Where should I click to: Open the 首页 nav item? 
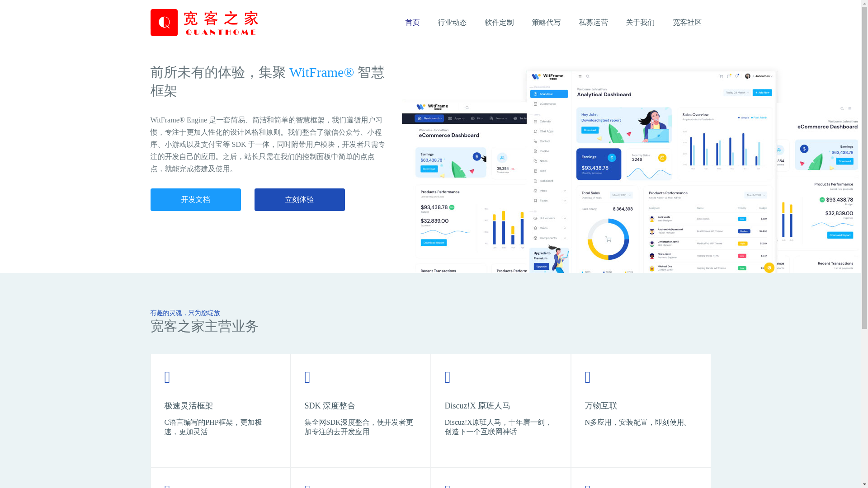(x=412, y=23)
